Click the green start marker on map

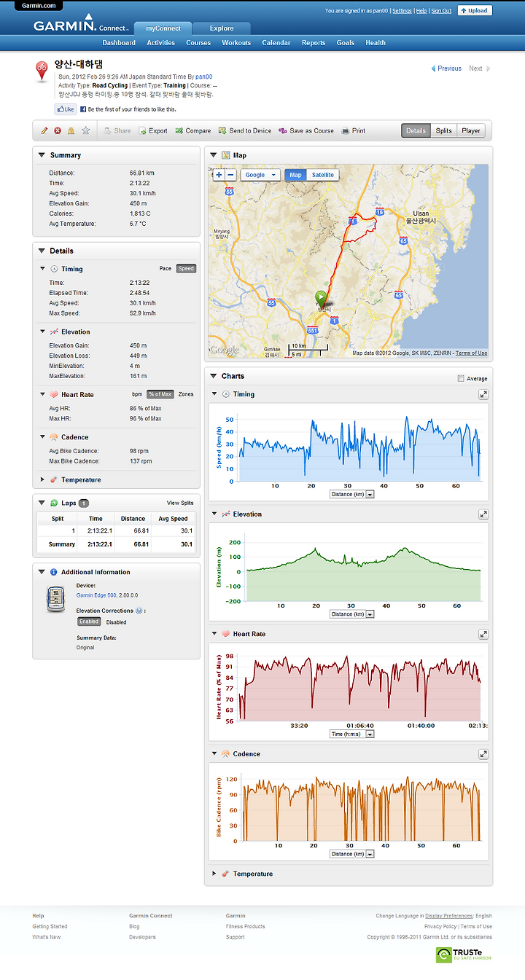pos(320,299)
